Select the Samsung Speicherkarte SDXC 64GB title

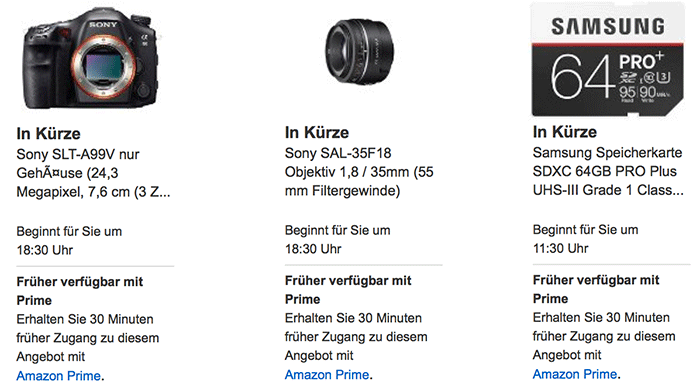(608, 171)
